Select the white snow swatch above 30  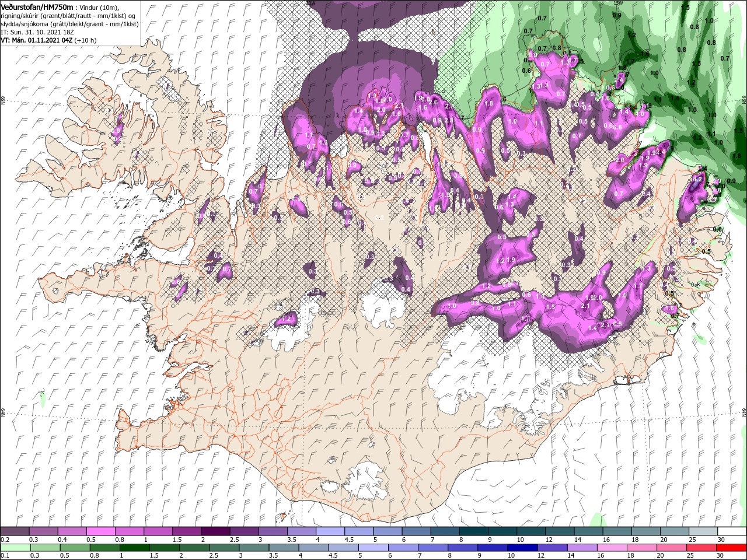click(732, 531)
